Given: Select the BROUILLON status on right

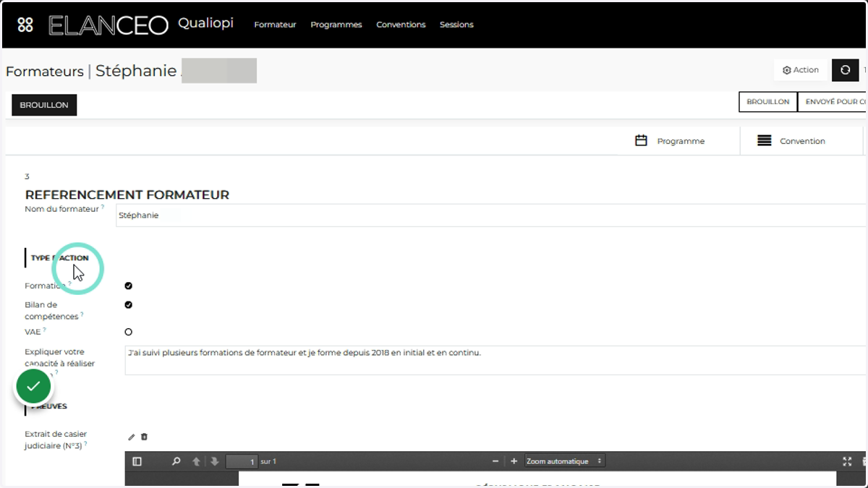Looking at the screenshot, I should [767, 102].
